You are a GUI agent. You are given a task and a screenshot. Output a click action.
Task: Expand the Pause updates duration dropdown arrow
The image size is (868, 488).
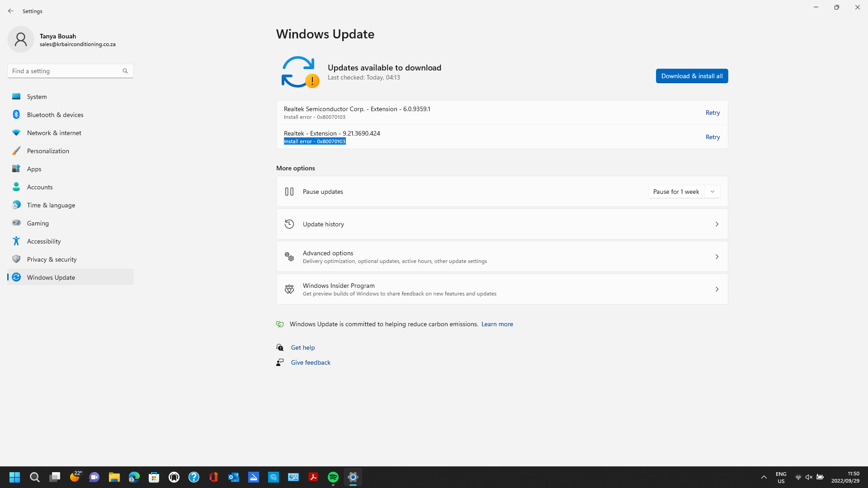point(712,192)
